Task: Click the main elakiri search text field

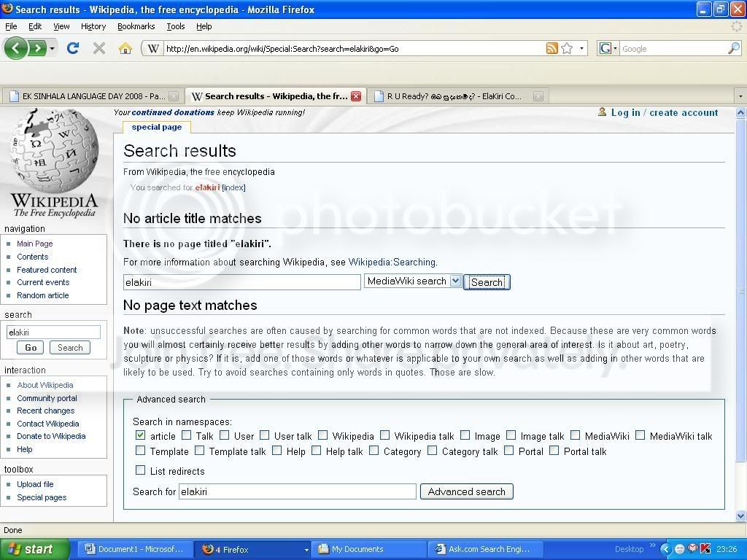Action: [242, 282]
